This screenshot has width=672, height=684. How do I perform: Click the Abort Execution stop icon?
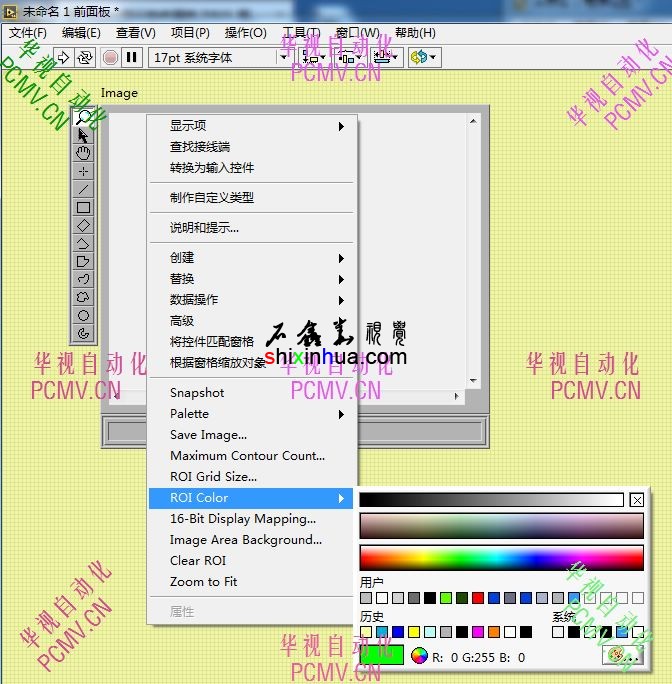[x=110, y=58]
